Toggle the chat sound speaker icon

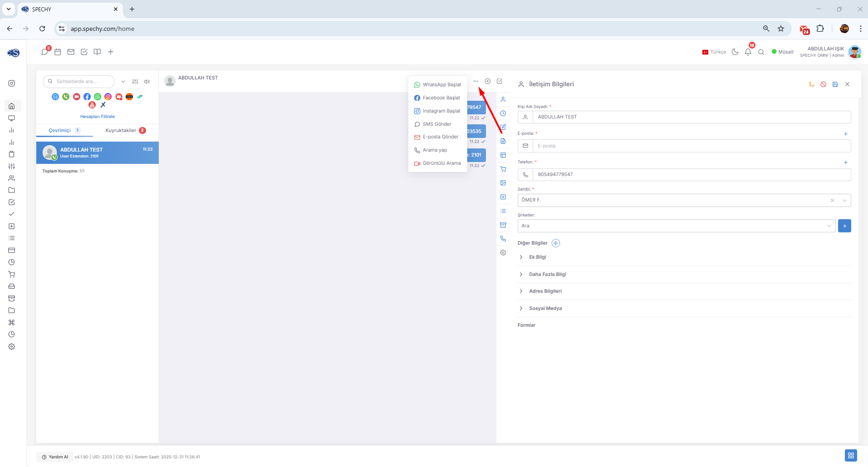coord(147,82)
